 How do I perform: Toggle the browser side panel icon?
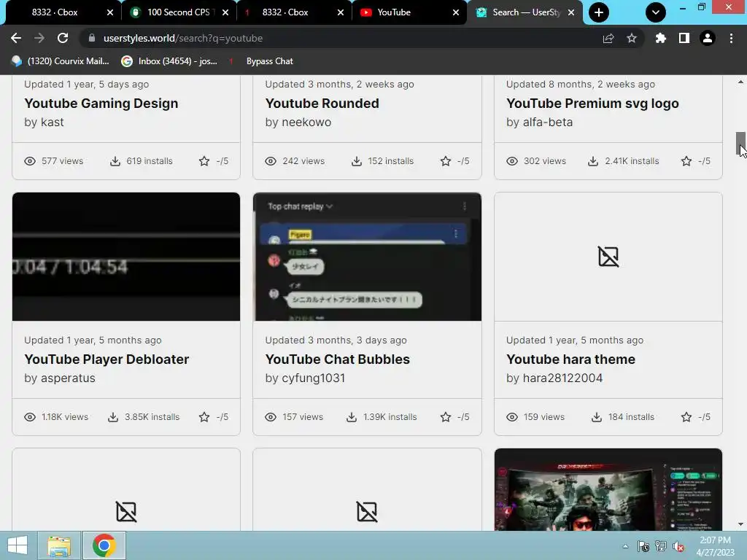click(x=684, y=38)
